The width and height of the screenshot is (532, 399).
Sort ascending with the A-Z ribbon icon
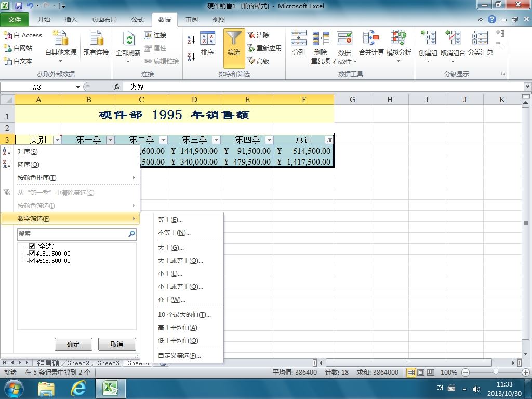click(x=191, y=39)
